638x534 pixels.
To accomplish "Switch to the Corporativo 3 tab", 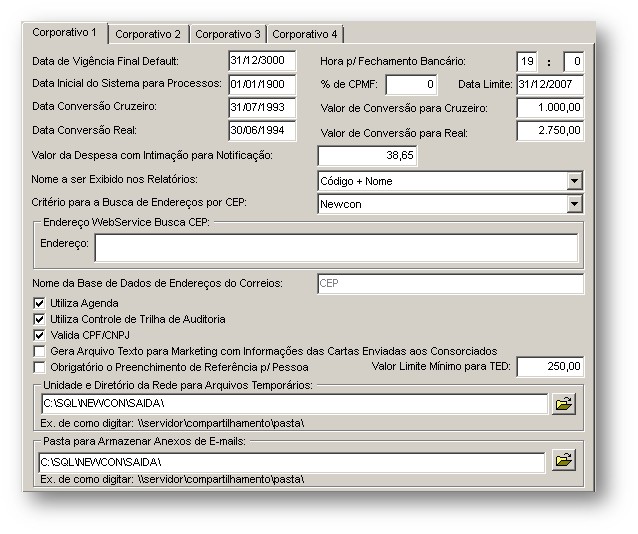I will coord(227,34).
